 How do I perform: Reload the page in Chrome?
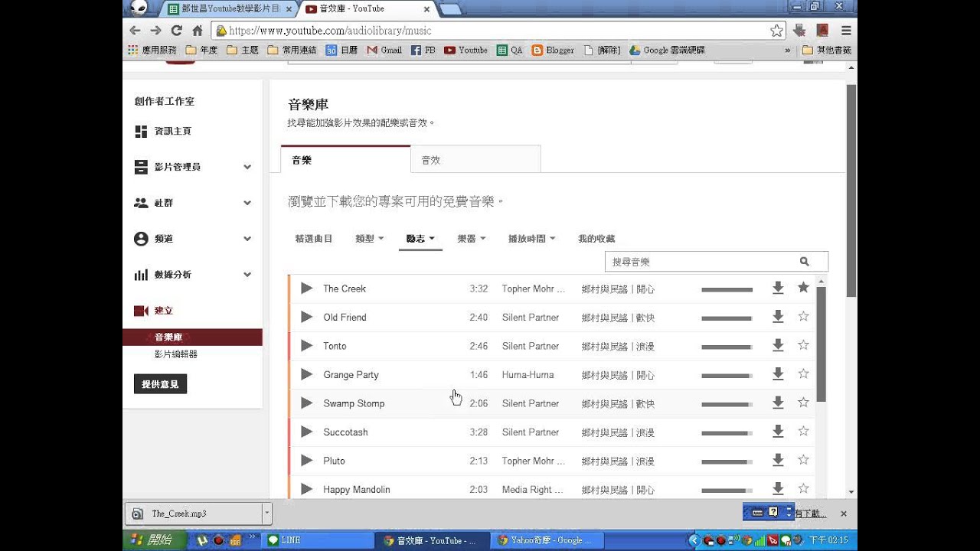point(177,31)
